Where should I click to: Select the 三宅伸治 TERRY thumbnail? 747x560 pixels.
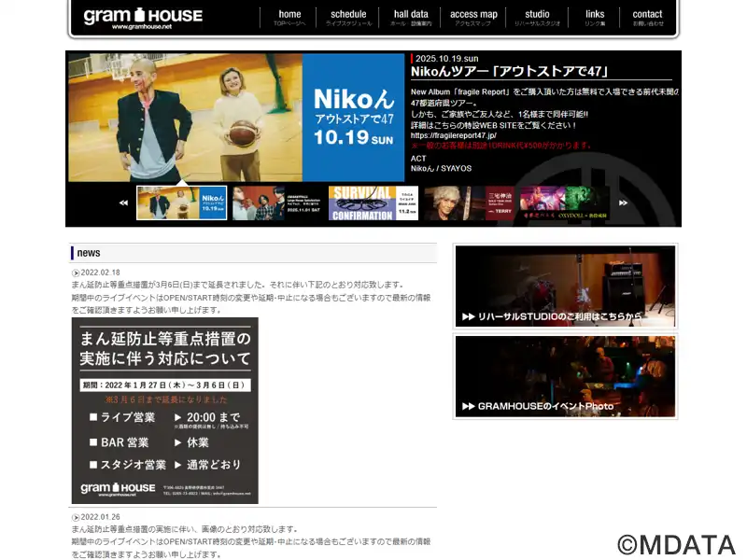coord(470,203)
